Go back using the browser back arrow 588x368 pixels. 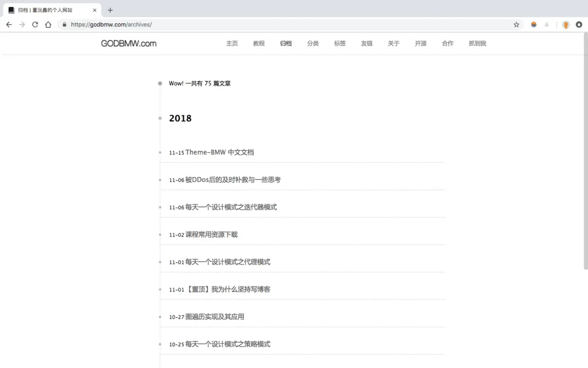pyautogui.click(x=9, y=25)
